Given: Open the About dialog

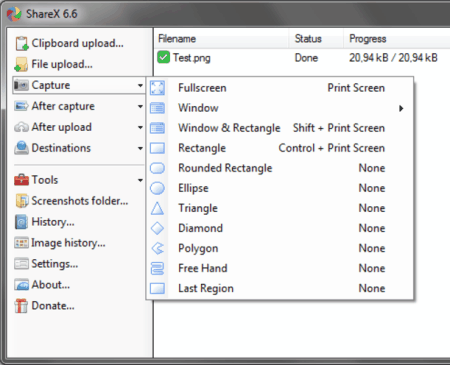Looking at the screenshot, I should [42, 285].
